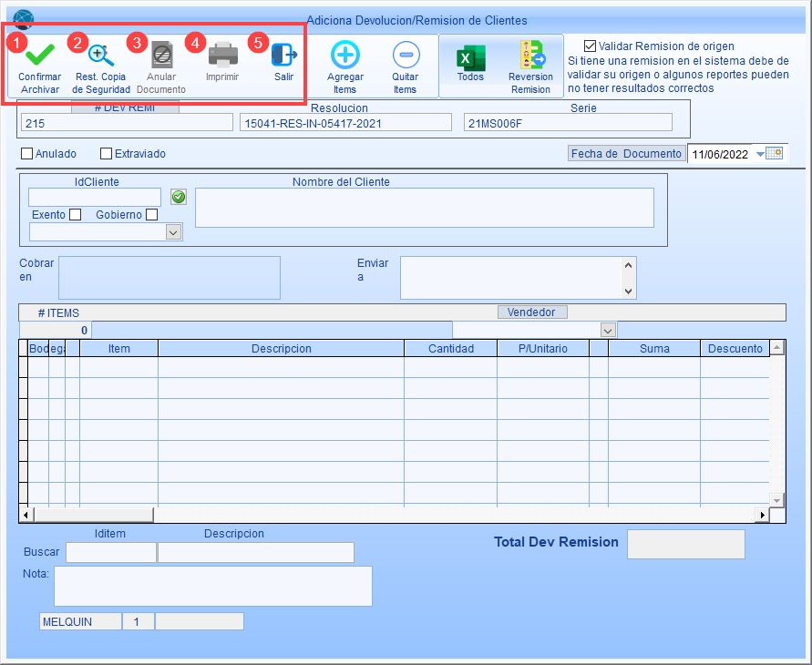812x665 pixels.
Task: Click the items grid horizontal scrollbar thumb
Action: tap(94, 515)
